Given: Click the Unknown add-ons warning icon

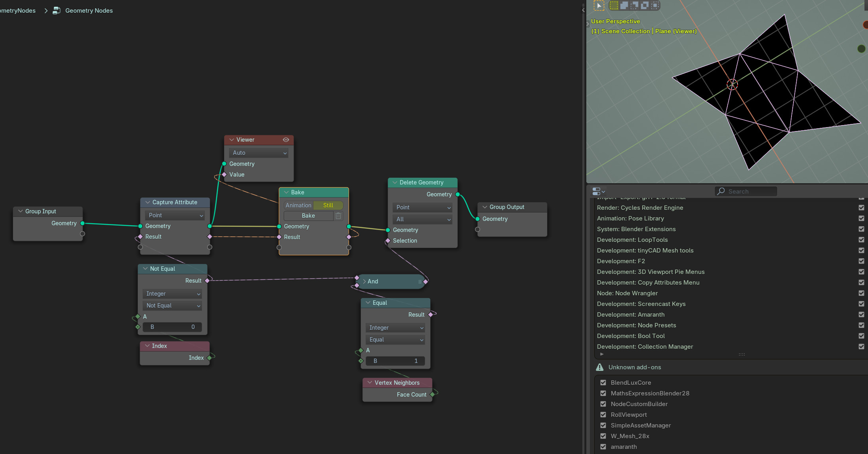Looking at the screenshot, I should point(600,367).
